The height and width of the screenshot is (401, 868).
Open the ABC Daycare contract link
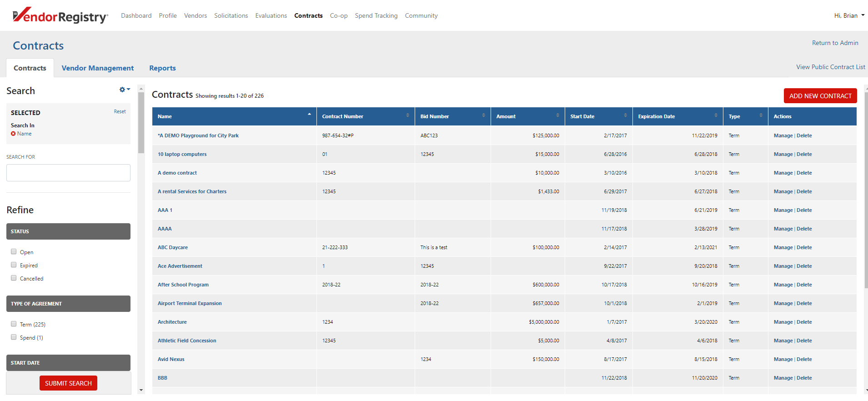[x=173, y=247]
